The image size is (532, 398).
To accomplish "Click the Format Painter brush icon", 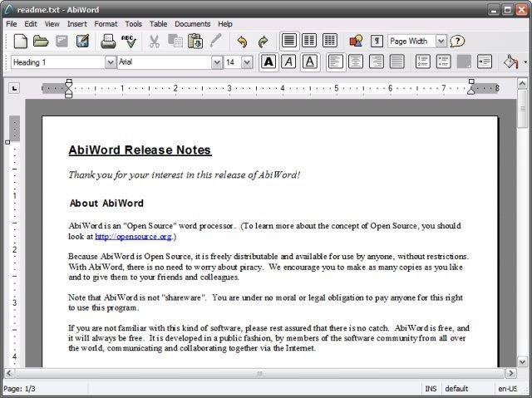I will pyautogui.click(x=216, y=41).
